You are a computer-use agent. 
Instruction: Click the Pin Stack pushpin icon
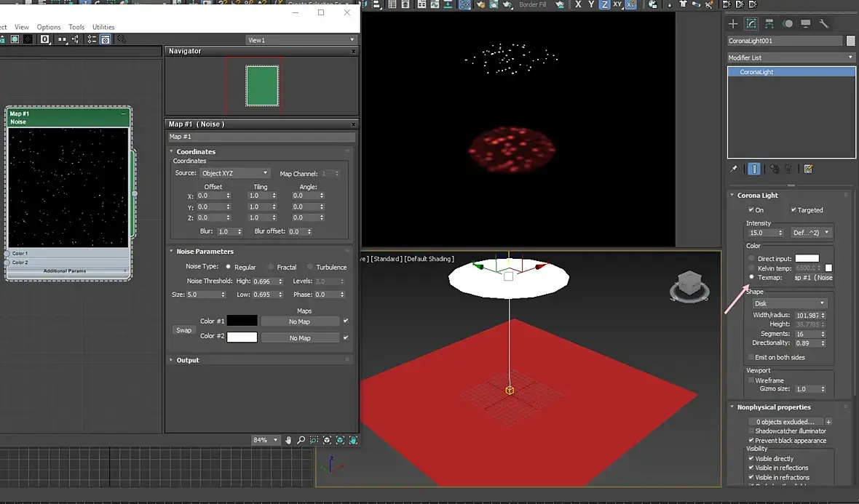pos(734,169)
